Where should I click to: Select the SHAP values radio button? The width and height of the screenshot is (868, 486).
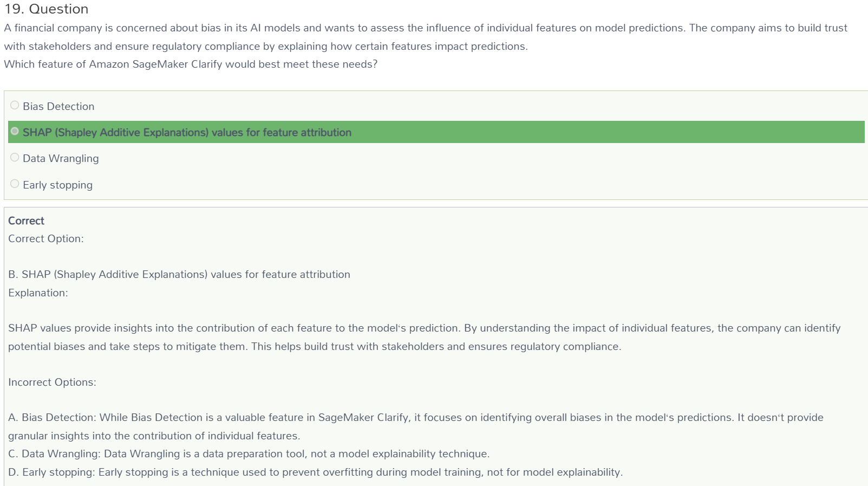[15, 131]
